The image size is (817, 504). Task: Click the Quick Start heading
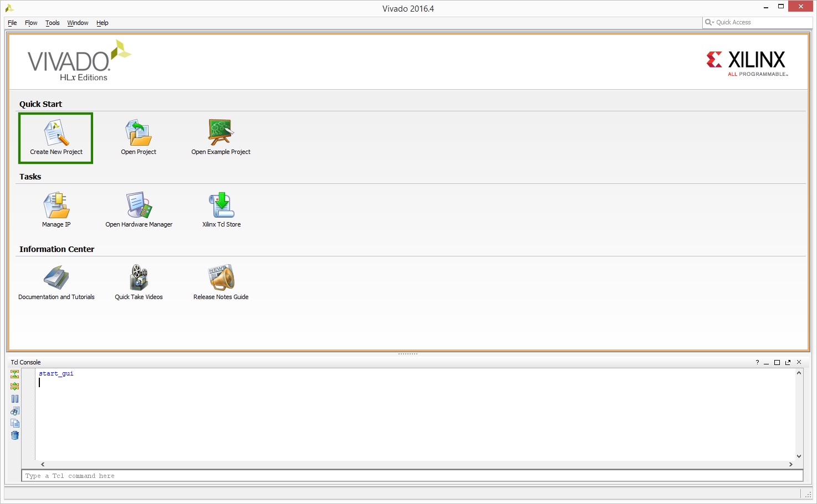click(40, 104)
